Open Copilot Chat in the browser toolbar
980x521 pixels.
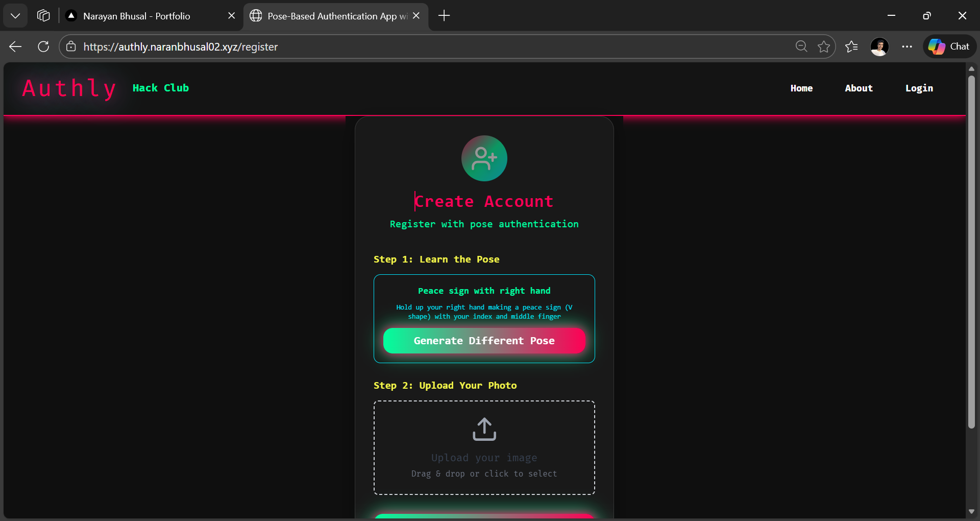[949, 46]
